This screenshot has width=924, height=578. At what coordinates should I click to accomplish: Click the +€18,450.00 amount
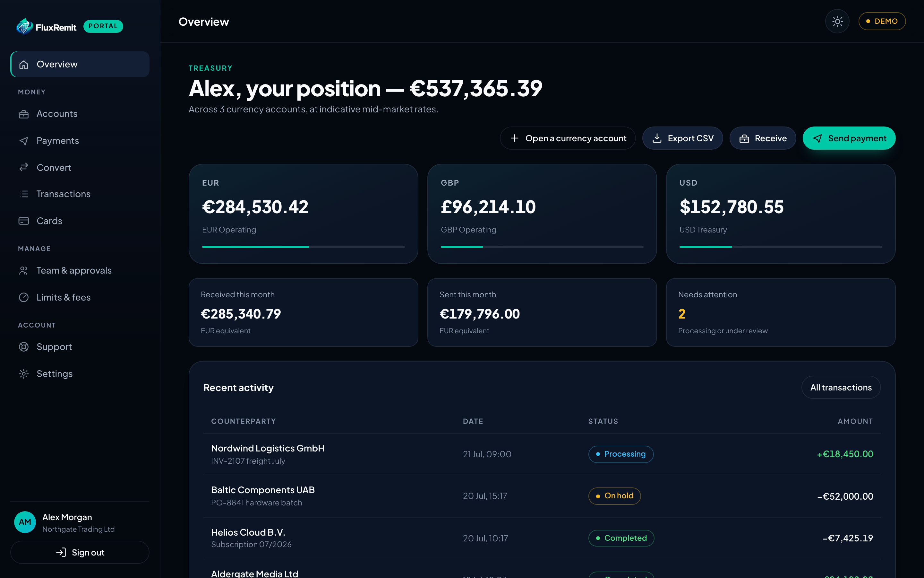[844, 454]
